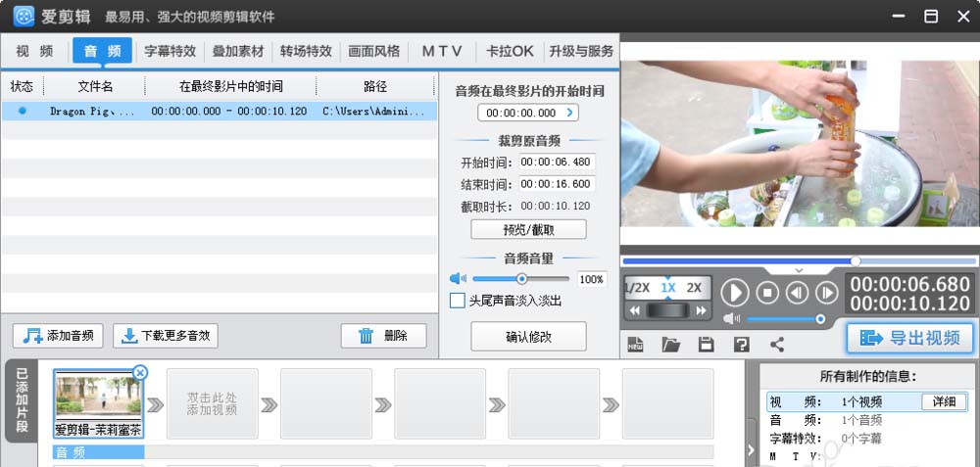The width and height of the screenshot is (980, 467).
Task: Select the 字幕特效: 0个字幕 info row
Action: point(867,439)
